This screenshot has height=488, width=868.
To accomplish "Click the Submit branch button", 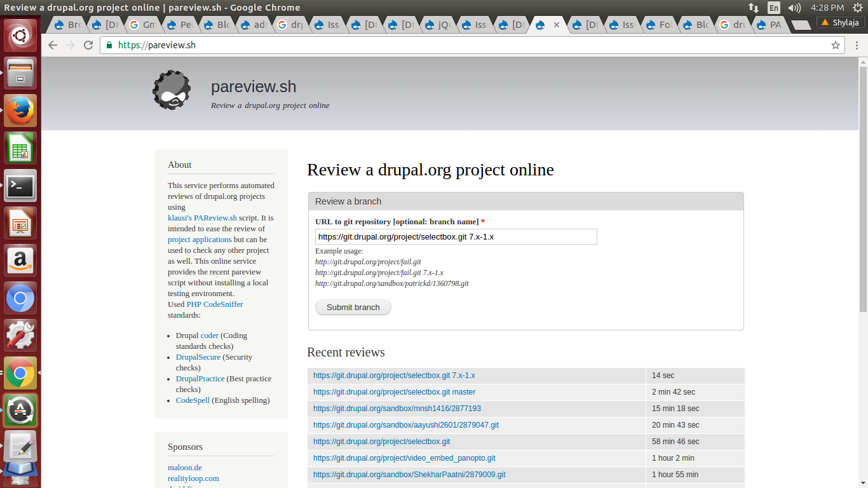I will pyautogui.click(x=353, y=308).
